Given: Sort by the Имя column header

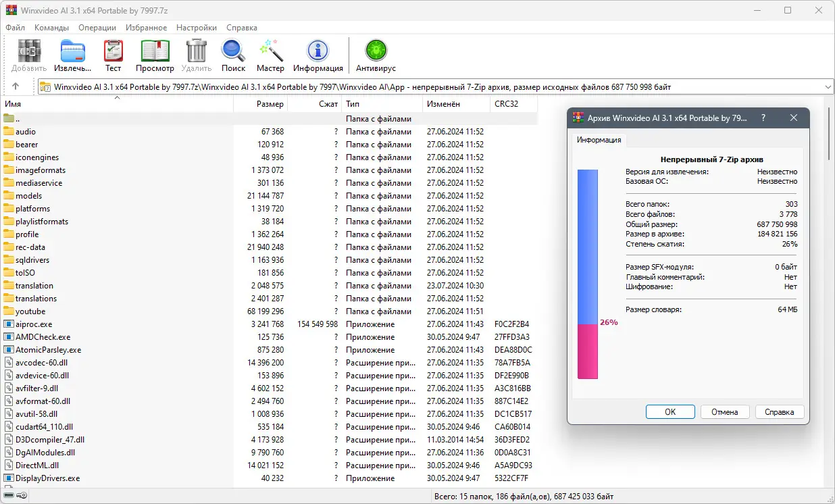Looking at the screenshot, I should [x=117, y=104].
